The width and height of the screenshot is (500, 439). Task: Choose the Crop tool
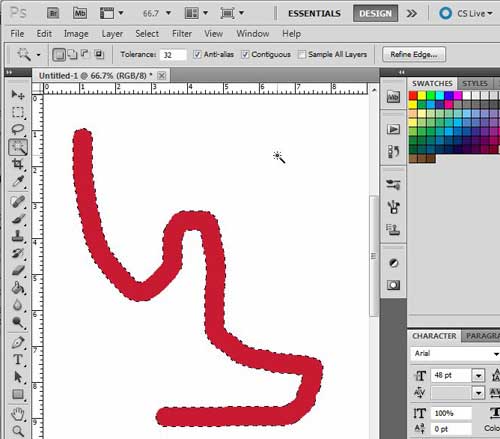(x=18, y=164)
